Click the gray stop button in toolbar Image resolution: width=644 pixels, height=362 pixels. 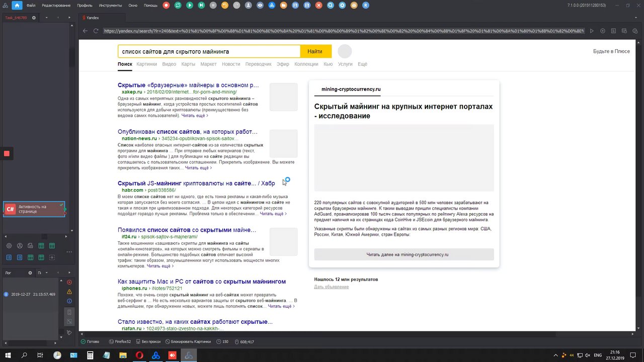click(213, 6)
